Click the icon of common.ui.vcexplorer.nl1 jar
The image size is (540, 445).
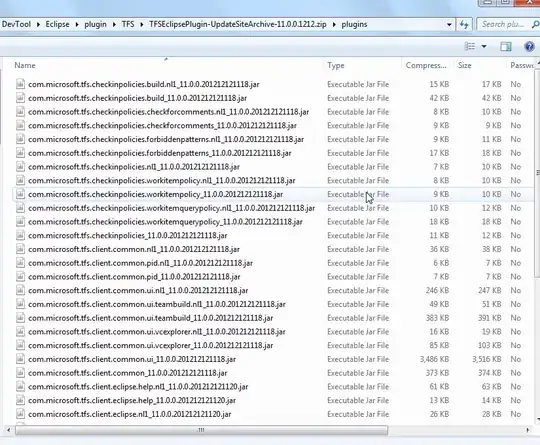tap(20, 332)
